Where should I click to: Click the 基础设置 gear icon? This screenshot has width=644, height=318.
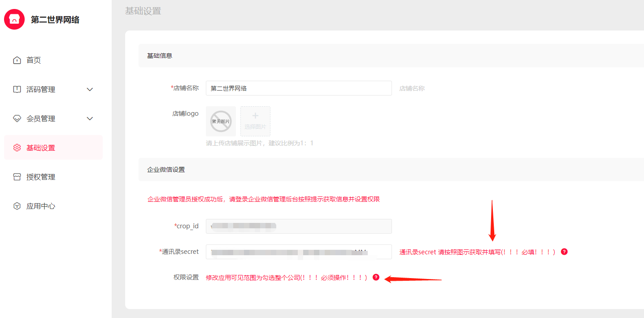point(17,148)
